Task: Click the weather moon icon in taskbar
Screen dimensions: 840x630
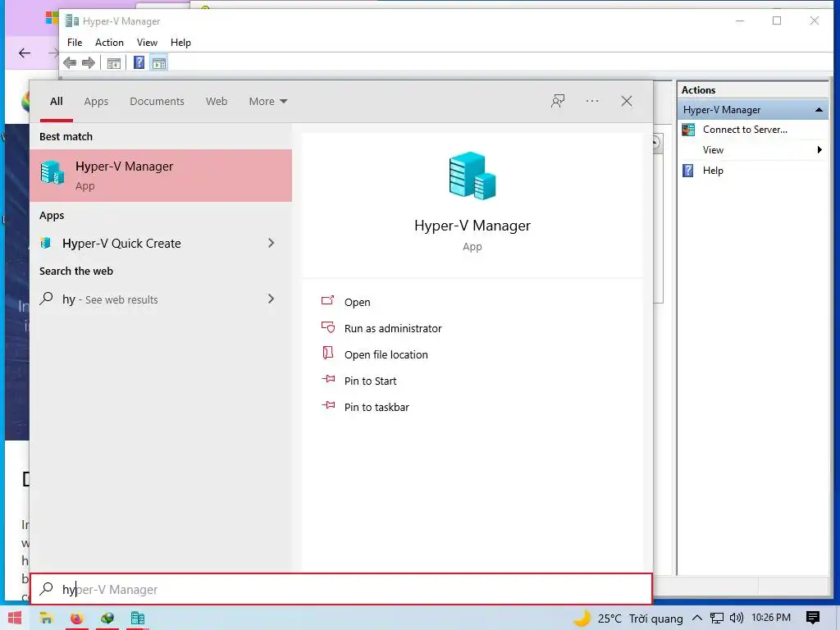Action: (x=582, y=619)
